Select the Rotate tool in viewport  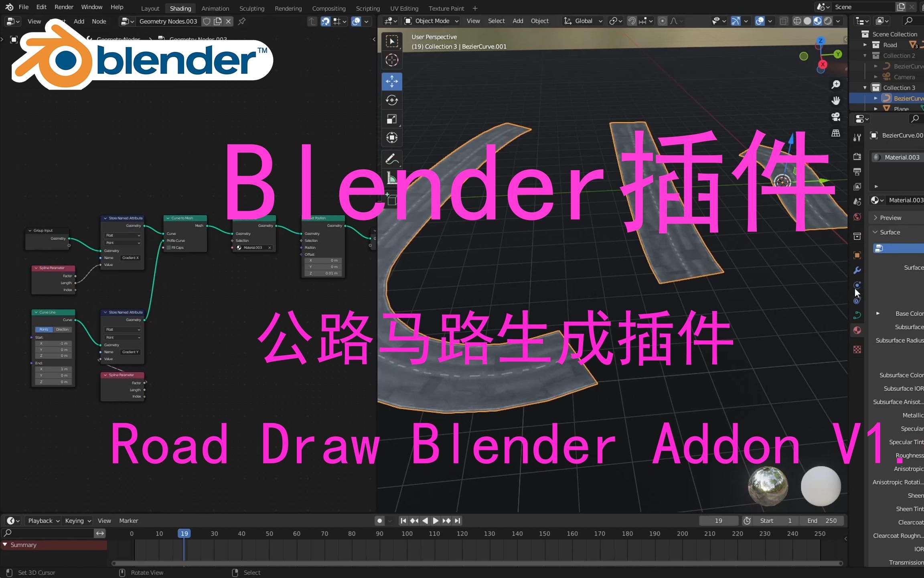pos(393,101)
